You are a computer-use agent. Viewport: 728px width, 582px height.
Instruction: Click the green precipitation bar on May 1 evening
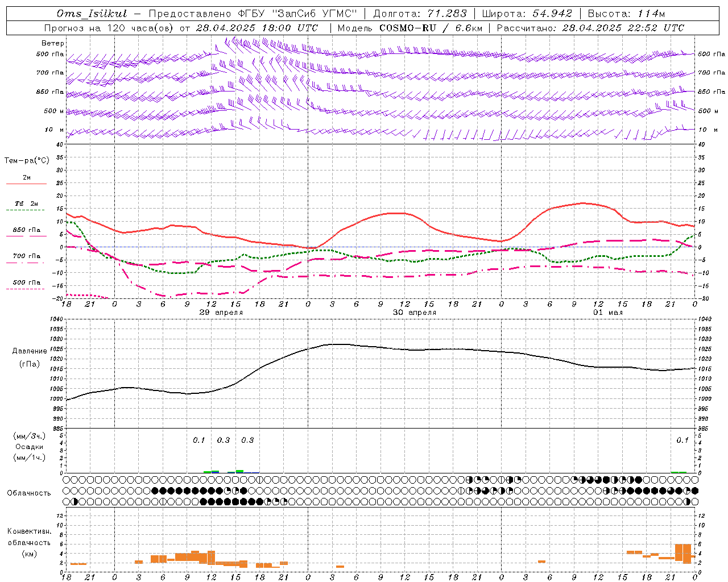[679, 472]
